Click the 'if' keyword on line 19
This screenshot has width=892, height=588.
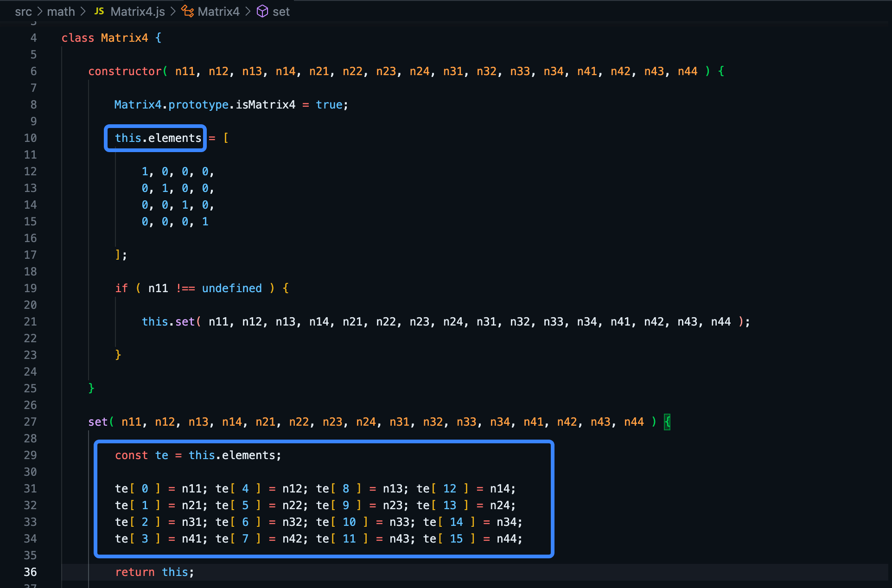pyautogui.click(x=121, y=288)
